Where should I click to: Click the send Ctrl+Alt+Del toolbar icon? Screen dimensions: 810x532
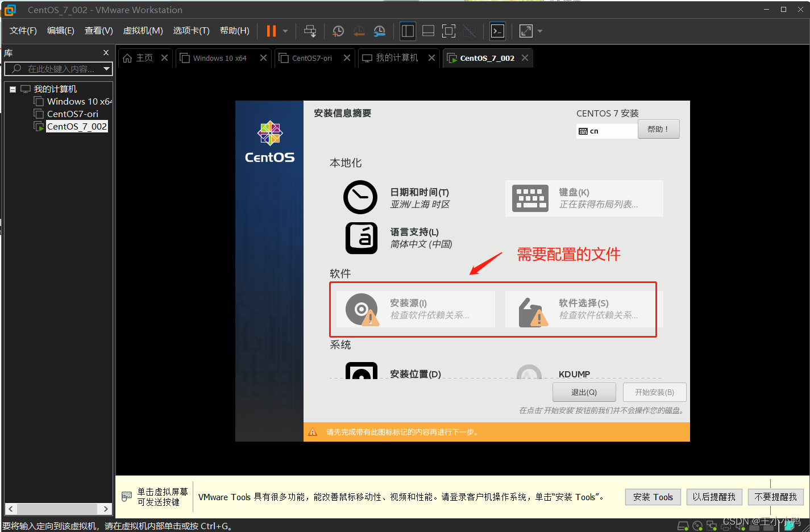click(x=310, y=31)
